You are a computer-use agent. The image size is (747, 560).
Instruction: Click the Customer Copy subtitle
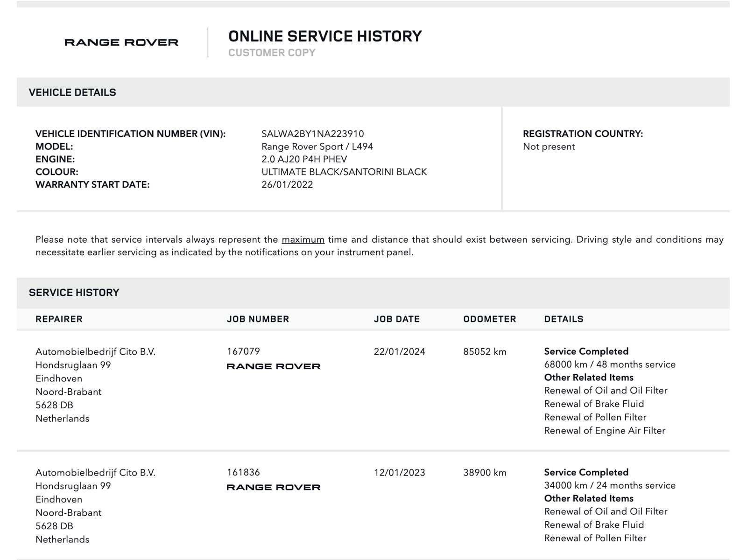coord(272,53)
